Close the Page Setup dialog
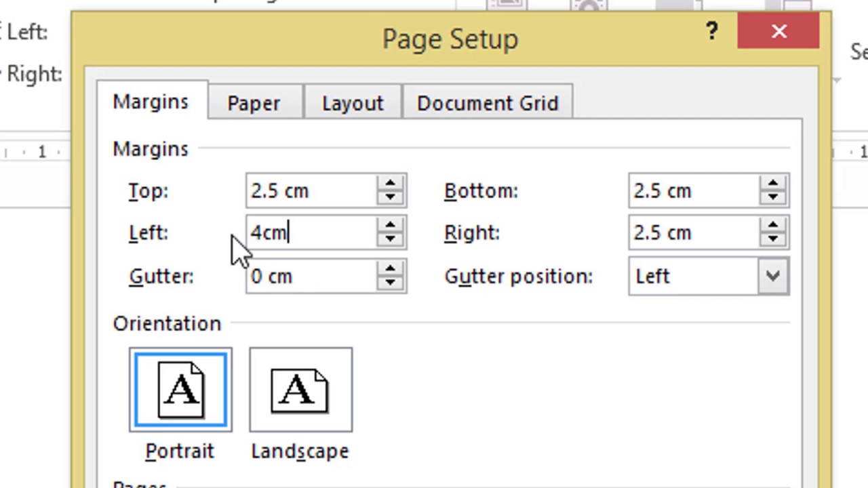This screenshot has height=488, width=868. coord(778,31)
